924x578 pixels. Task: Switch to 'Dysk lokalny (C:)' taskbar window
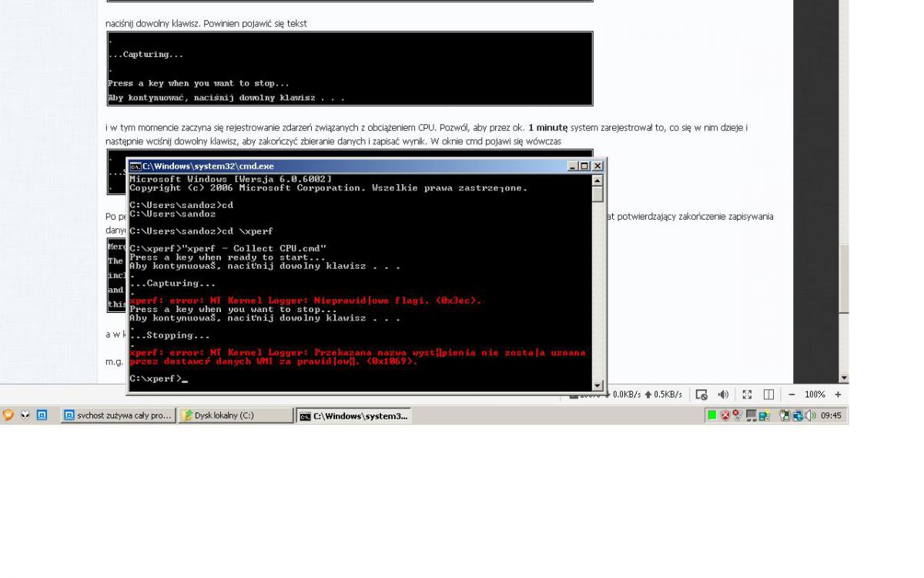[x=236, y=415]
